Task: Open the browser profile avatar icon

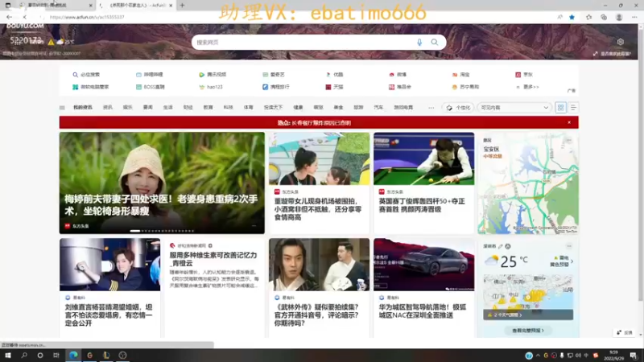Action: [619, 17]
